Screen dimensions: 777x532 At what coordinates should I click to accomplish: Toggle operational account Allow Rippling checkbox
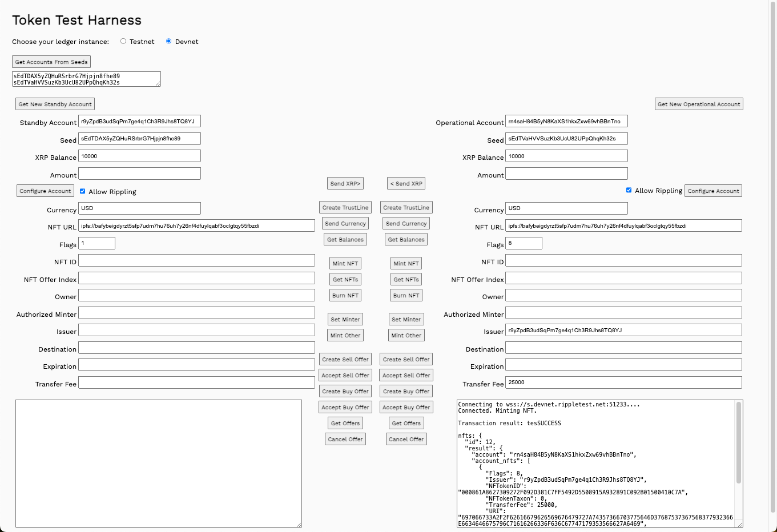click(x=629, y=190)
